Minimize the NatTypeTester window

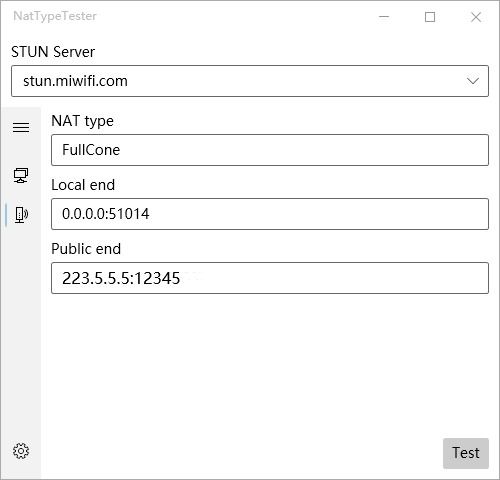coord(384,17)
